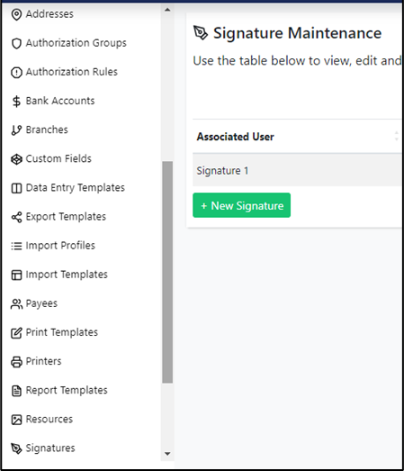Create a new signature with green button
The width and height of the screenshot is (406, 472).
(242, 206)
